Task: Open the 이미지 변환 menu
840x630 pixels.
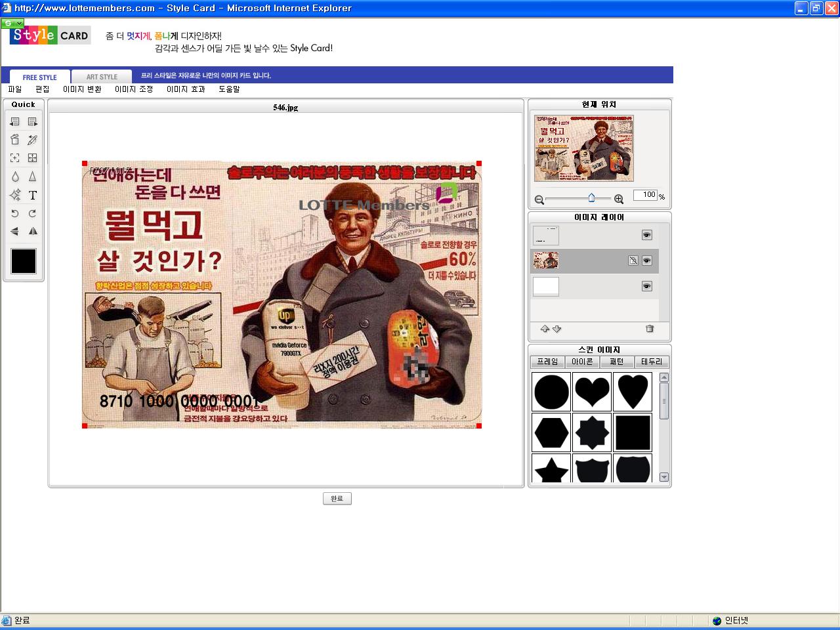Action: point(82,89)
